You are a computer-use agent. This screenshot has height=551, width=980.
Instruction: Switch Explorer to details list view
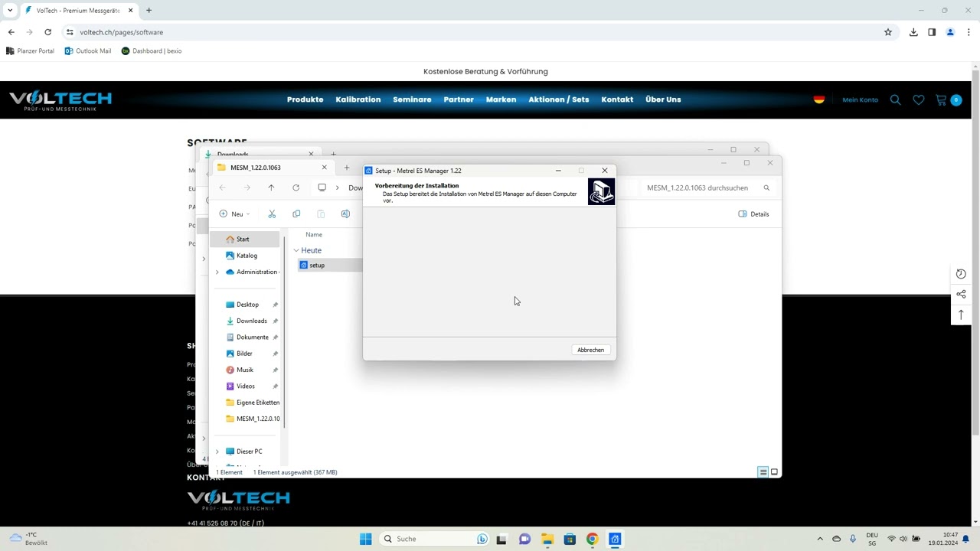click(x=763, y=472)
